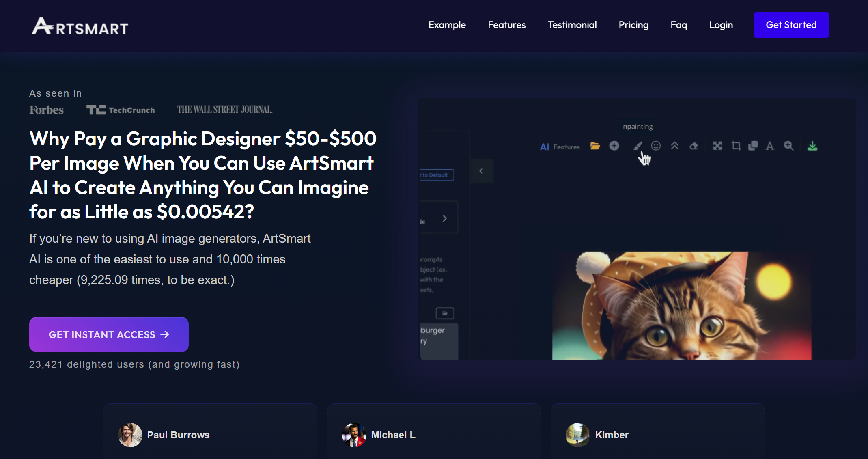Screen dimensions: 868x459
Task: Click the expand arrows fullscreen icon
Action: click(x=717, y=146)
